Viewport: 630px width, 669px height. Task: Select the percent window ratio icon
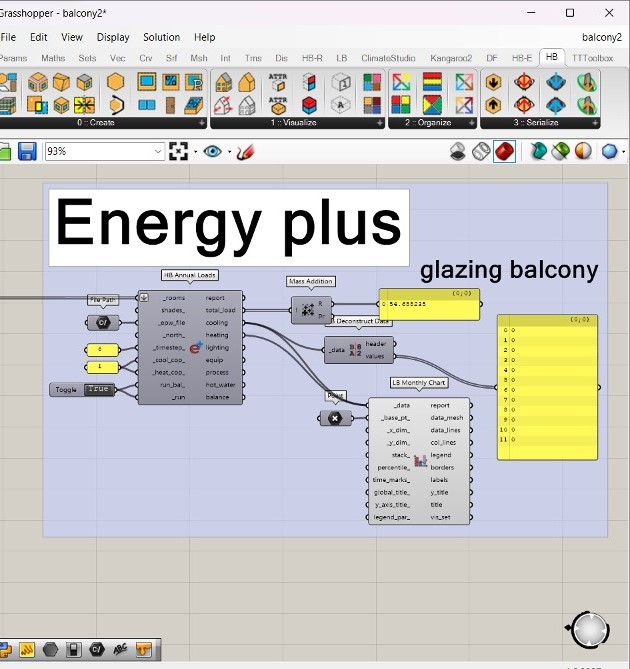tap(171, 81)
